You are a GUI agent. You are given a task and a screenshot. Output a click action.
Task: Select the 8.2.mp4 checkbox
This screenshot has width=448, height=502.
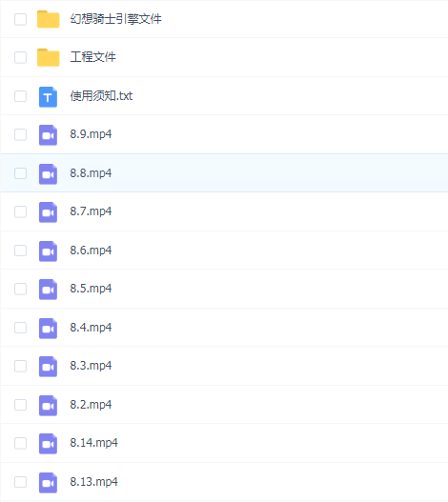tap(21, 405)
